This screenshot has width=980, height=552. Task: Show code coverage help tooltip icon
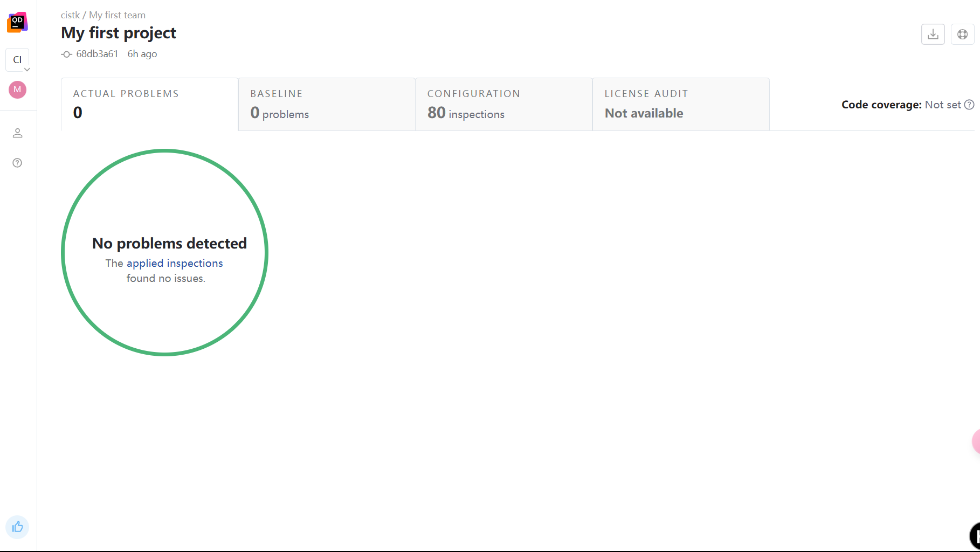coord(969,105)
